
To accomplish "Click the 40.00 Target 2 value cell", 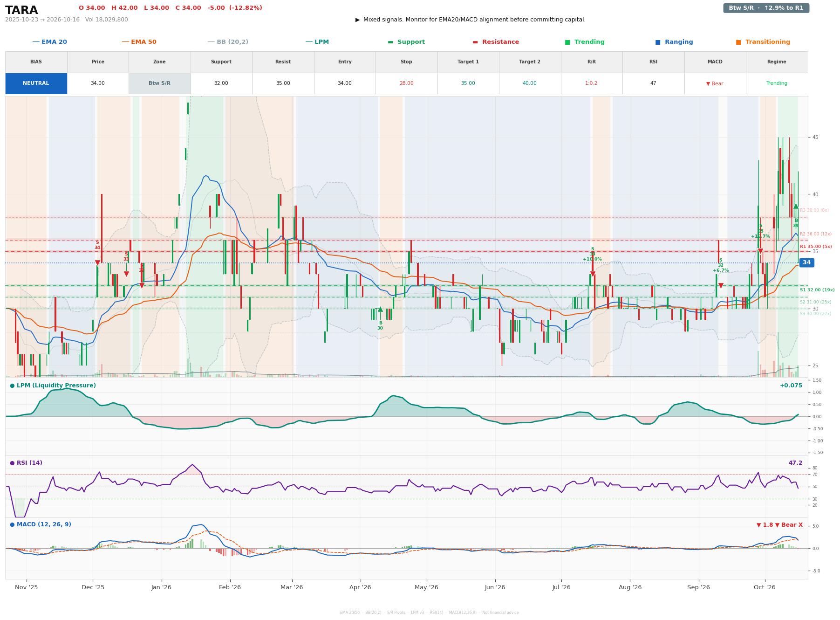I will coord(530,83).
